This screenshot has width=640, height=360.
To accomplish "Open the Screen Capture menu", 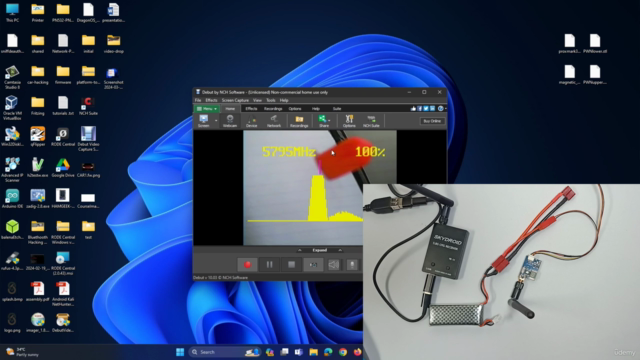I will coord(235,100).
